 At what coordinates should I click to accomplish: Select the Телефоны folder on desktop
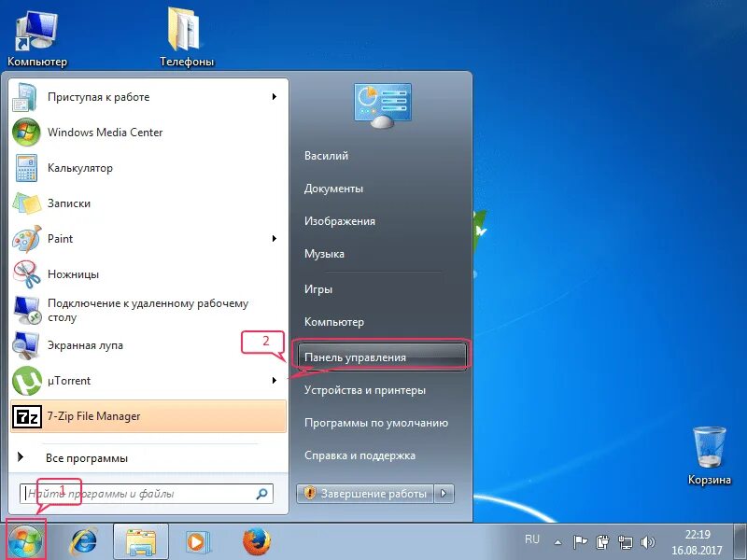pos(184,30)
